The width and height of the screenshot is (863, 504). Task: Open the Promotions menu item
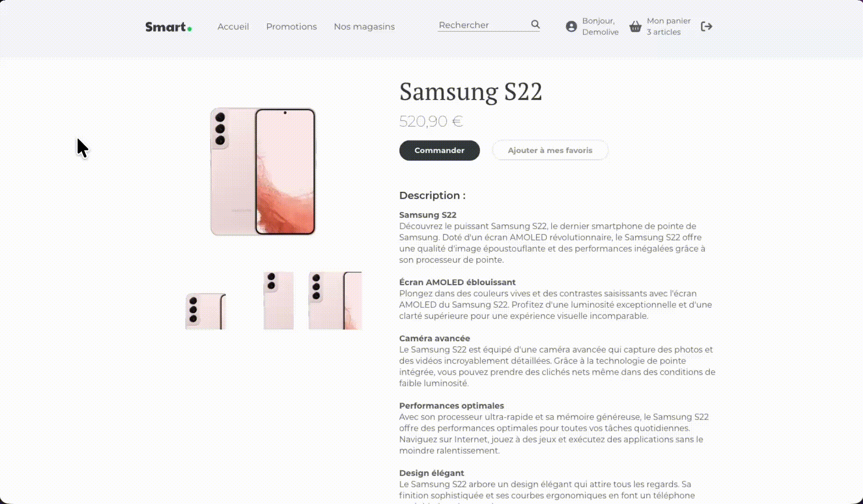pyautogui.click(x=291, y=27)
